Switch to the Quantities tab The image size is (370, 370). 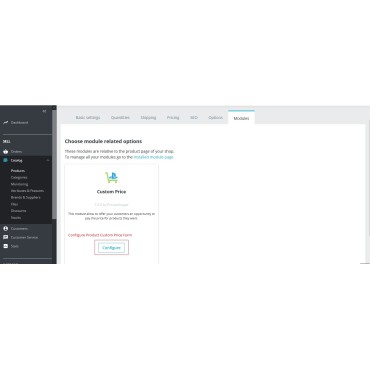point(120,118)
